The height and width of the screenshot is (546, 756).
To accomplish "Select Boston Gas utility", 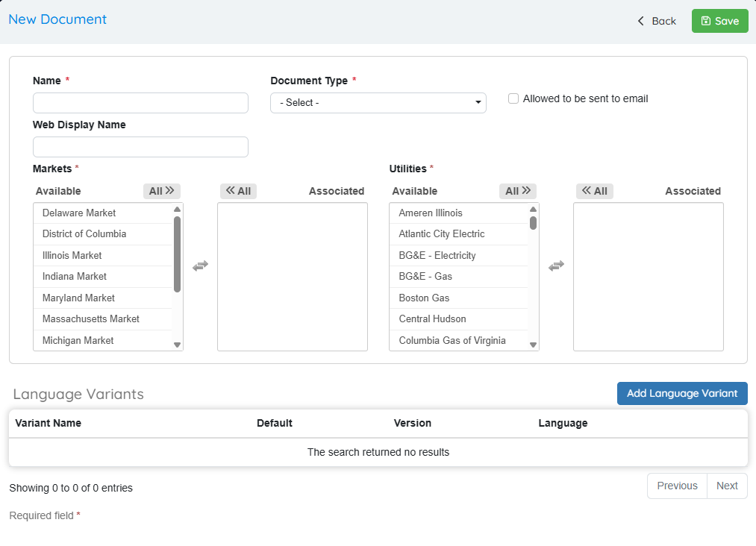I will 459,298.
